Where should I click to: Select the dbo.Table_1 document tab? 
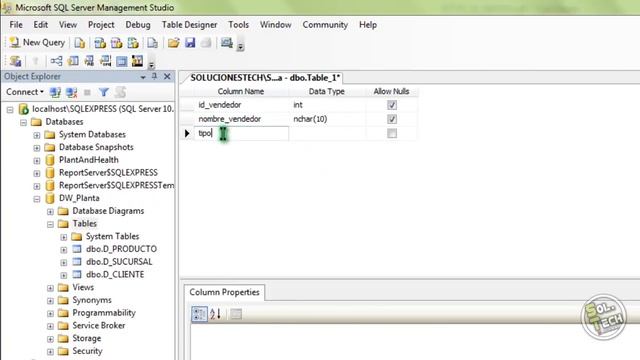[265, 78]
